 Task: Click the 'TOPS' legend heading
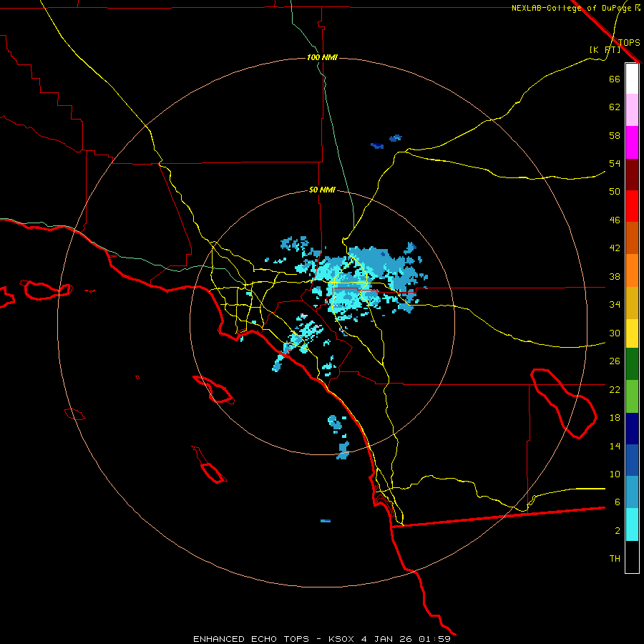(629, 42)
